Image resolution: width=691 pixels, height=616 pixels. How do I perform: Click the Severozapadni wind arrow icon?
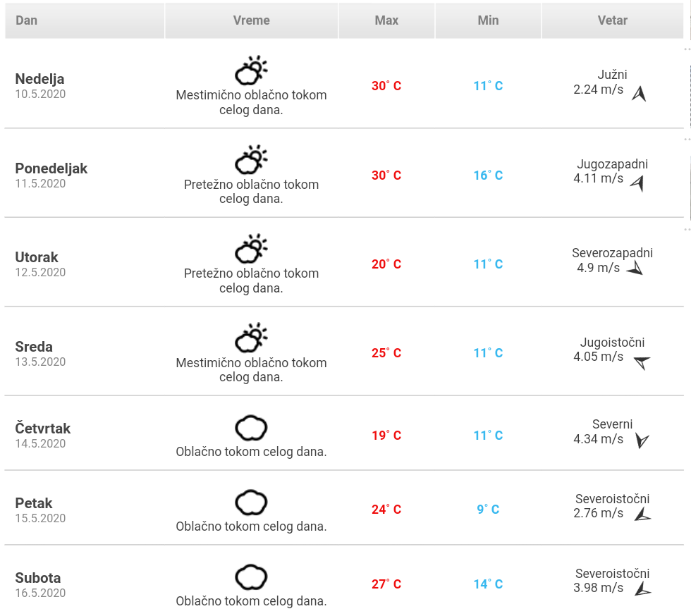pos(635,269)
